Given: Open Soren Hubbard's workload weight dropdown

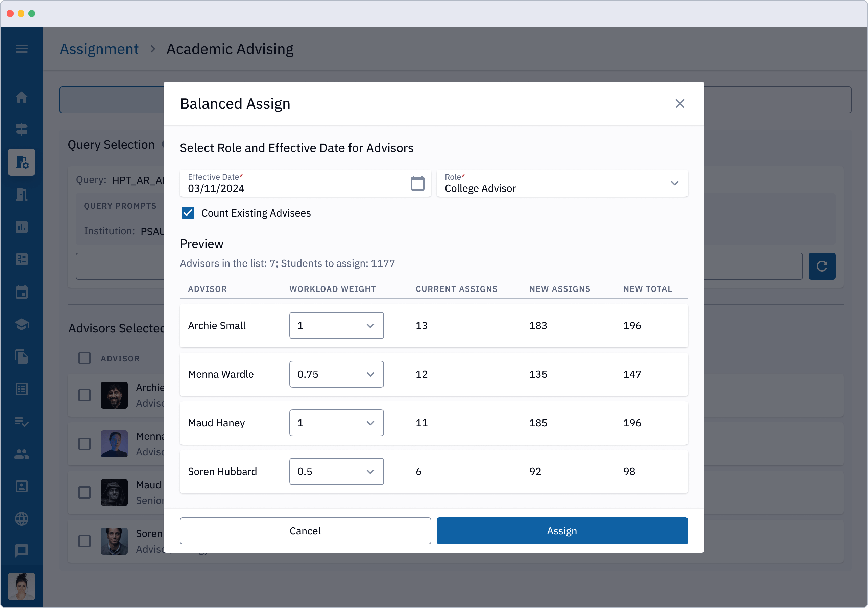Looking at the screenshot, I should [336, 472].
